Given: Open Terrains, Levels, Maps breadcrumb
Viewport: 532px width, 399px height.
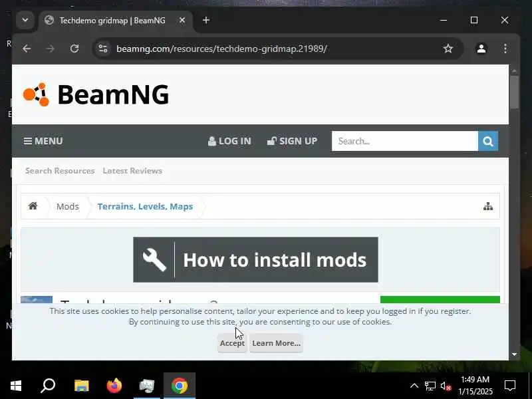Looking at the screenshot, I should click(x=145, y=206).
